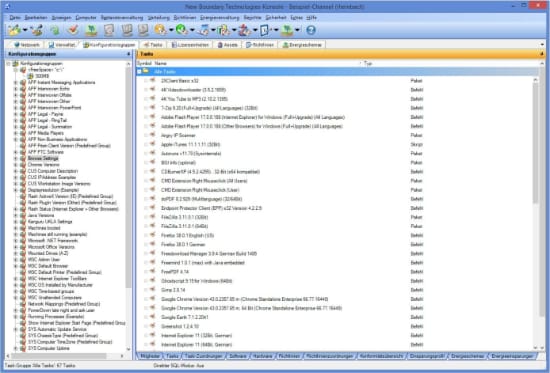Collapse the Alle Tasks group
The image size is (550, 373).
click(139, 72)
